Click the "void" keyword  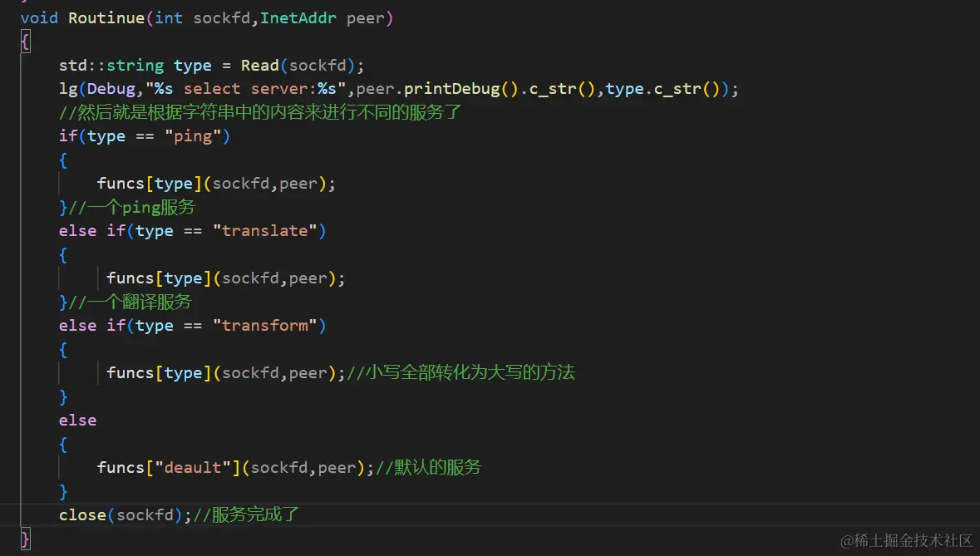coord(39,18)
